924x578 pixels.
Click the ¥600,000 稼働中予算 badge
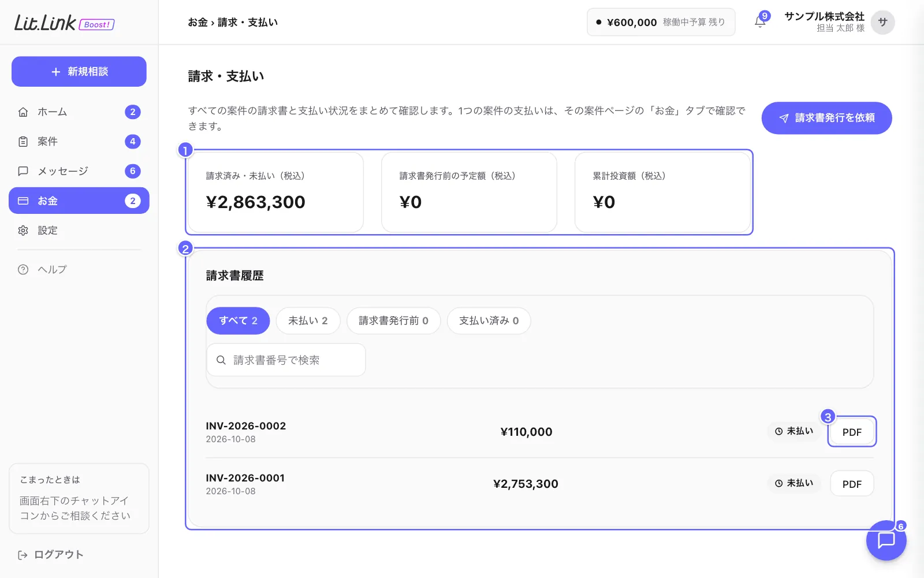pyautogui.click(x=661, y=22)
